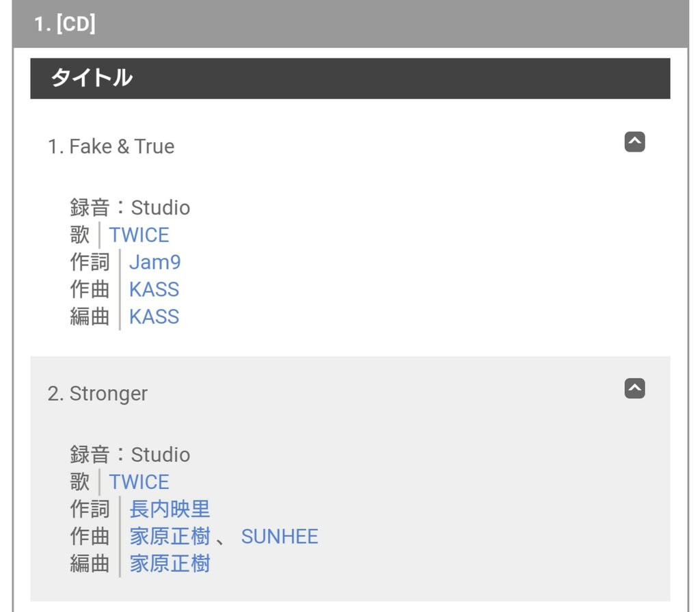Open the Jam9 lyricist link
The width and height of the screenshot is (700, 612).
pyautogui.click(x=154, y=262)
